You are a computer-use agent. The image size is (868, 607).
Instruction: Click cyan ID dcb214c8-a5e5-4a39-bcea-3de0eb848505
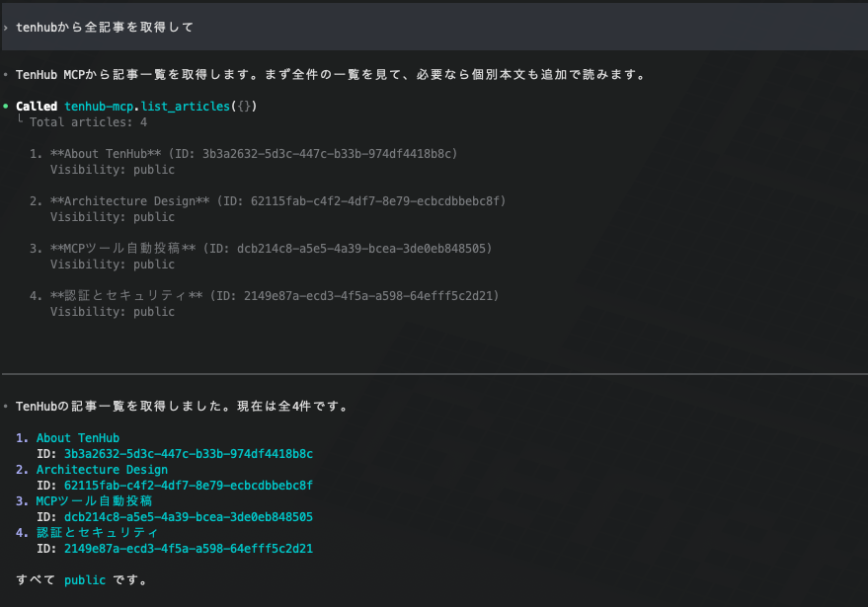point(189,517)
